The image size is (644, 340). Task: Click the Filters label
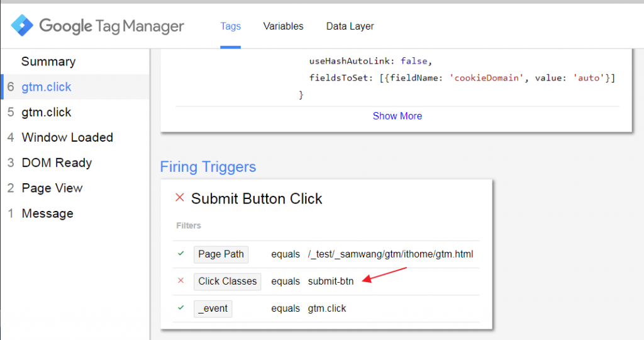click(x=189, y=225)
